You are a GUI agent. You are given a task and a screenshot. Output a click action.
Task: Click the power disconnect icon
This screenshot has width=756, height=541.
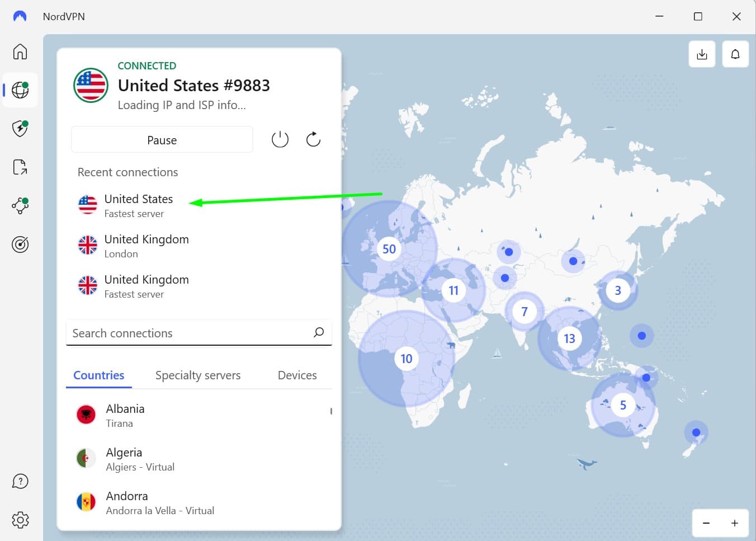pos(280,139)
